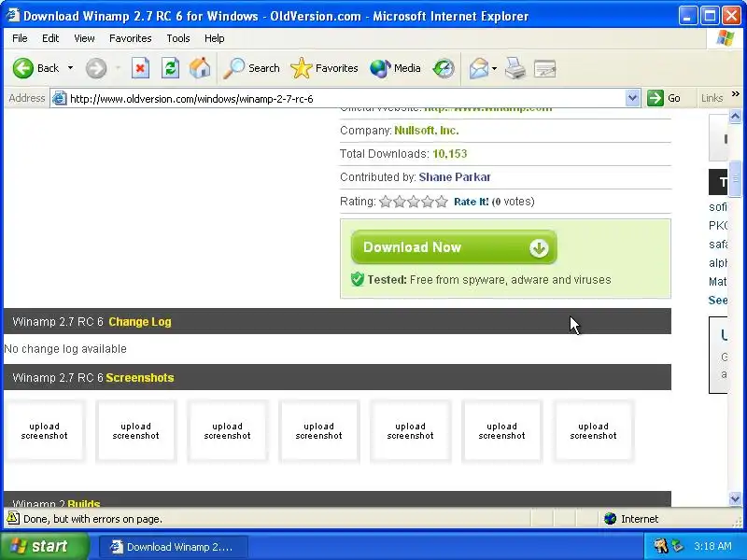Open the View menu

coord(84,38)
